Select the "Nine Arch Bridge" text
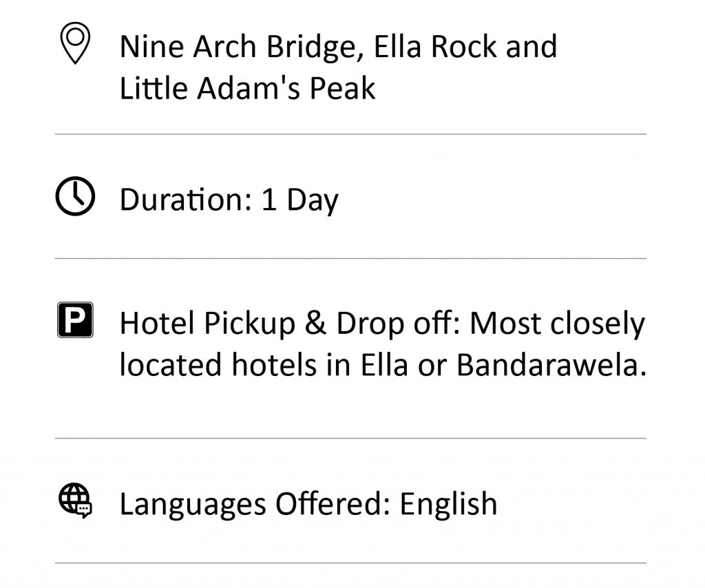The image size is (705, 588). (x=240, y=47)
